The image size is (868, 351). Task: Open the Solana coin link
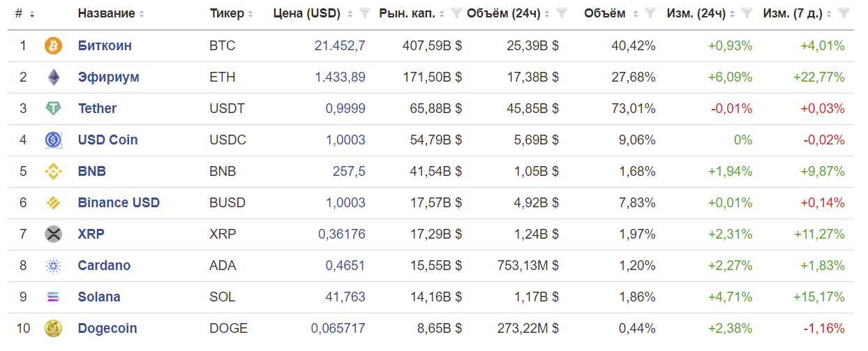tap(99, 297)
